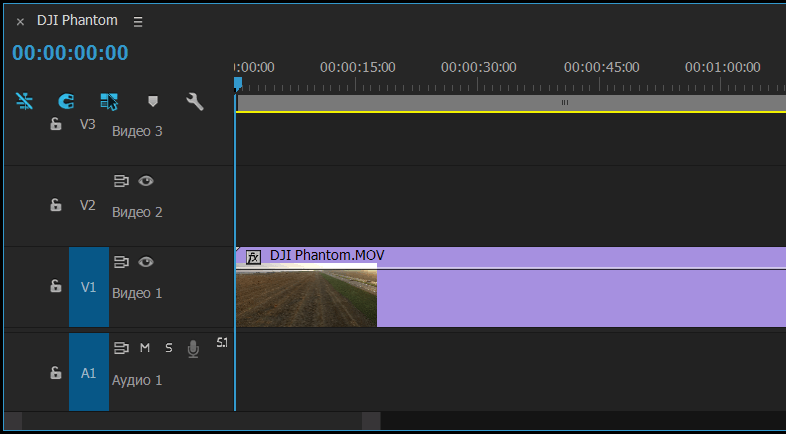Image resolution: width=786 pixels, height=434 pixels.
Task: Click track name Видео 1
Action: tap(137, 293)
